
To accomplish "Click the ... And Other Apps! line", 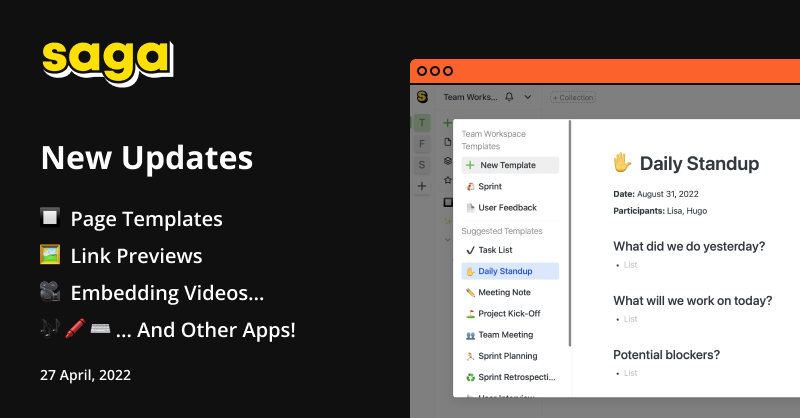I will coord(206,330).
